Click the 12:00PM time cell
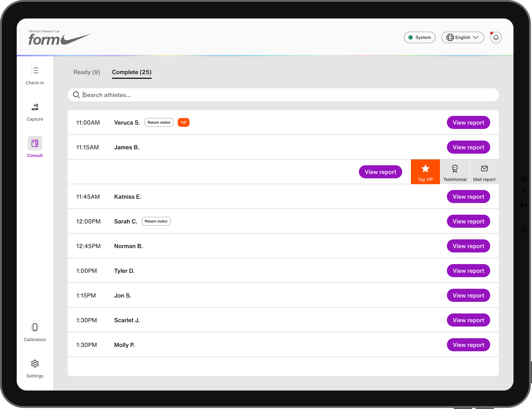Screen dimensions: 532x409 pos(88,222)
